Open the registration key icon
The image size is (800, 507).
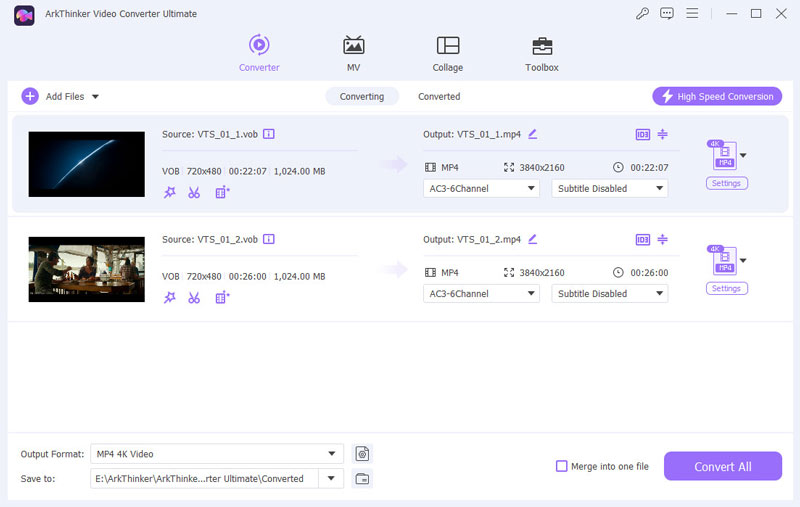(x=642, y=13)
